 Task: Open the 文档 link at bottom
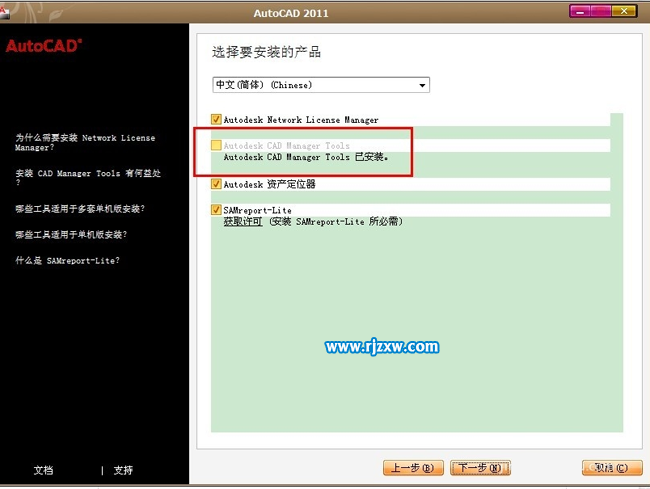[x=43, y=470]
